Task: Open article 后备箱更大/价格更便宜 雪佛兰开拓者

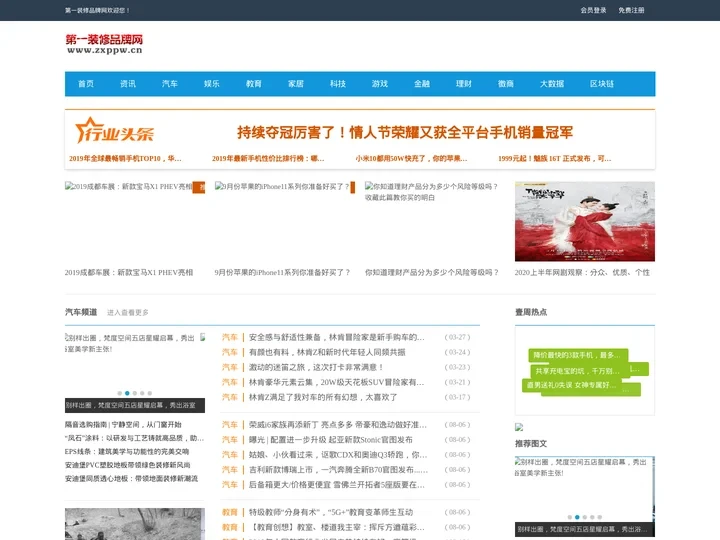Action: 337,484
